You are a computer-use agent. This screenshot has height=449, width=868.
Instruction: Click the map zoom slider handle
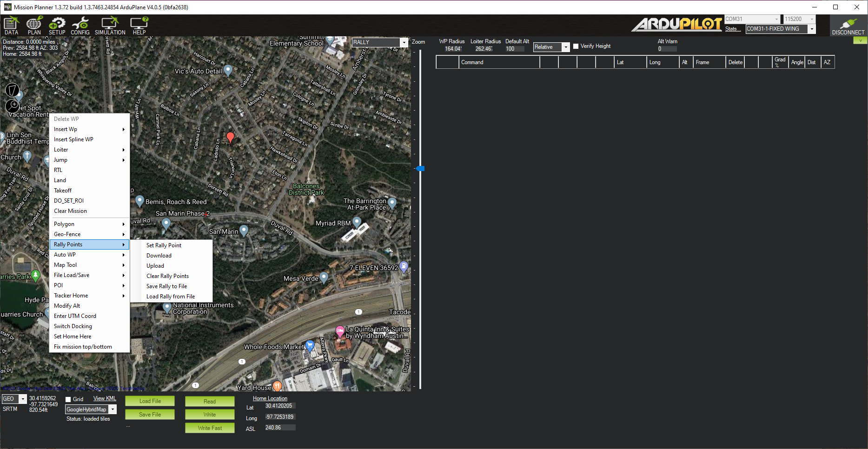pos(420,169)
